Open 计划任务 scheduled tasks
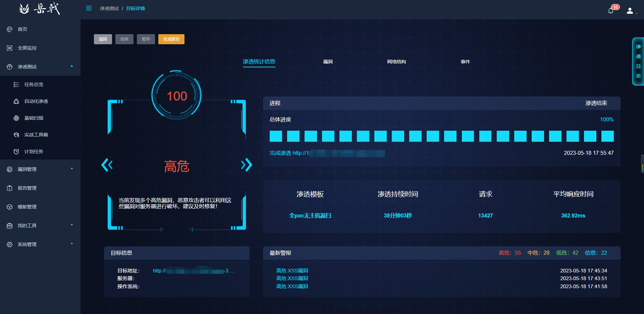 (x=34, y=151)
